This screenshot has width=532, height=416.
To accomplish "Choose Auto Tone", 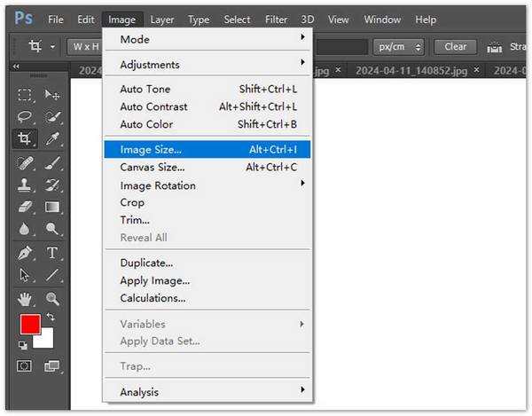I will coord(207,90).
